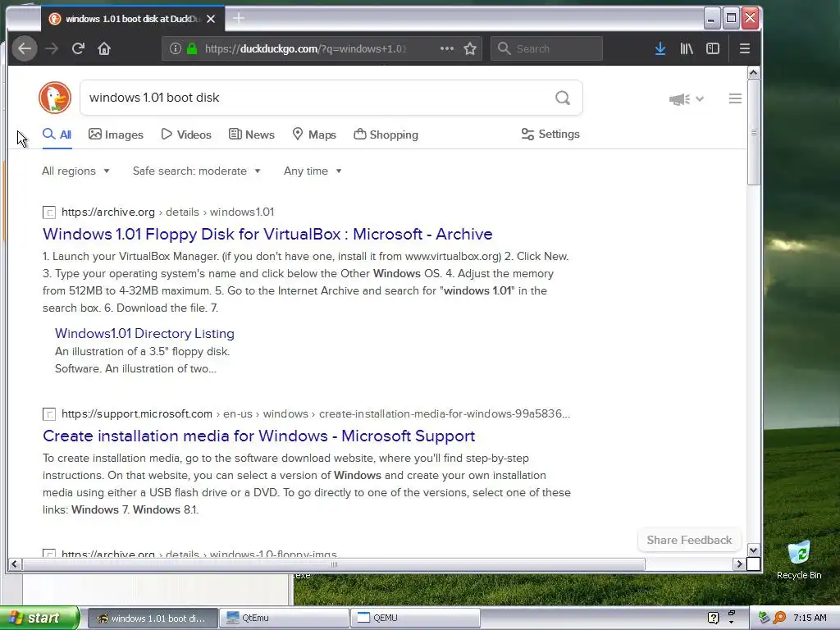
Task: Click the DuckDuckGo duck logo
Action: (x=55, y=98)
